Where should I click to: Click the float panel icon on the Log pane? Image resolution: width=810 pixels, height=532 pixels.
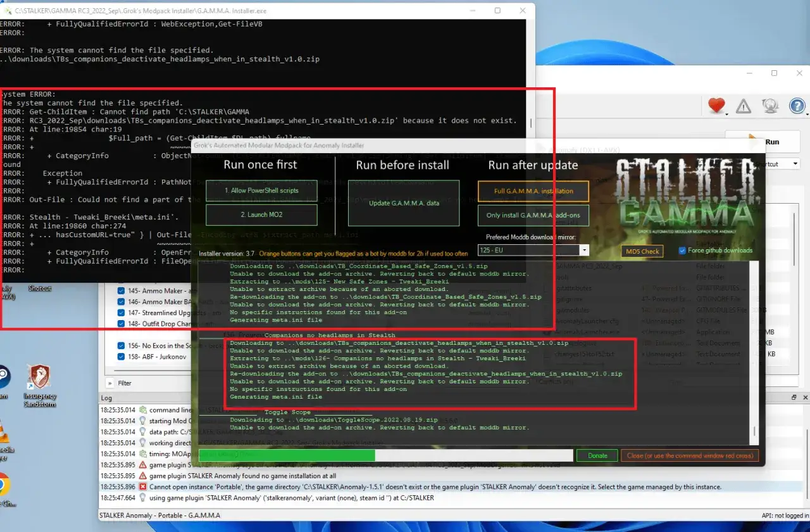(794, 397)
